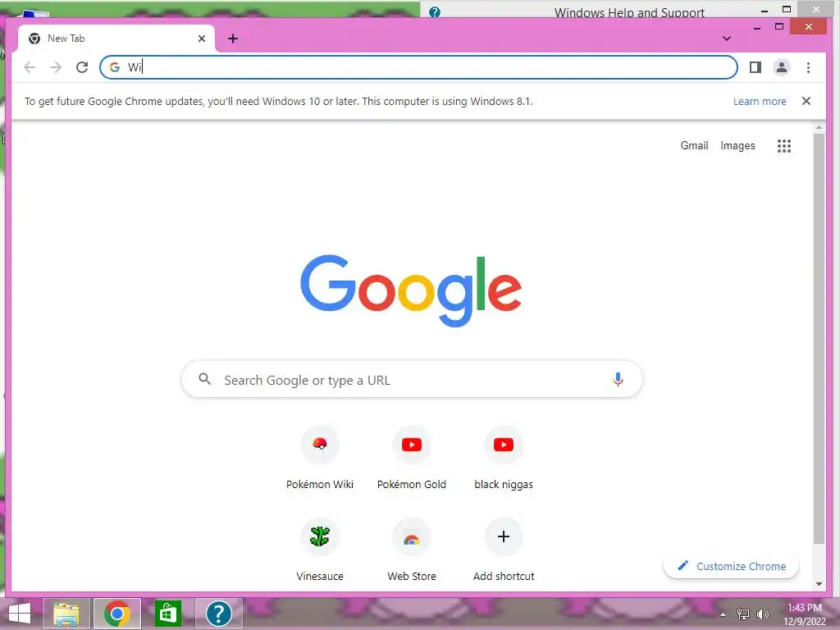Click the Windows 8.1 update notice text
The width and height of the screenshot is (840, 630).
(279, 101)
